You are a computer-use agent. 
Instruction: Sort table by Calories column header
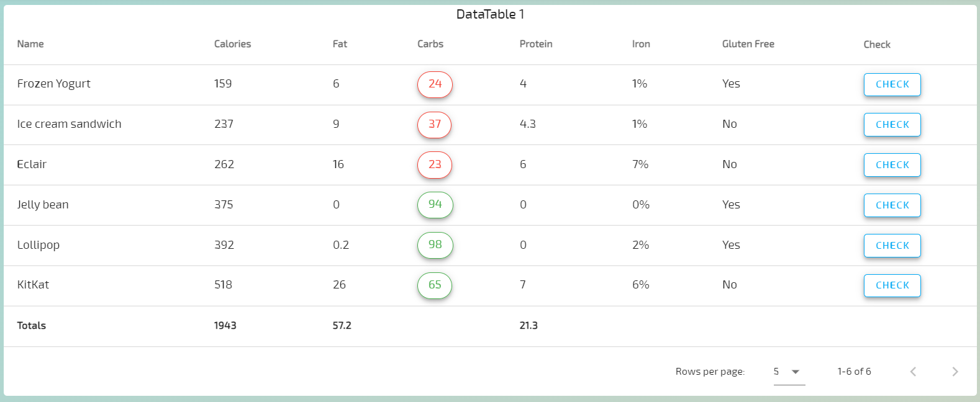232,44
